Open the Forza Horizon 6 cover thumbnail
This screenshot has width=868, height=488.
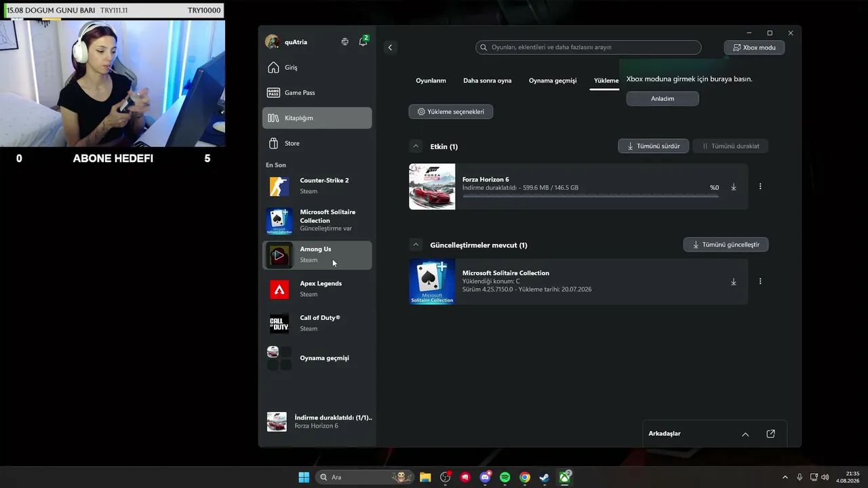[x=432, y=186]
